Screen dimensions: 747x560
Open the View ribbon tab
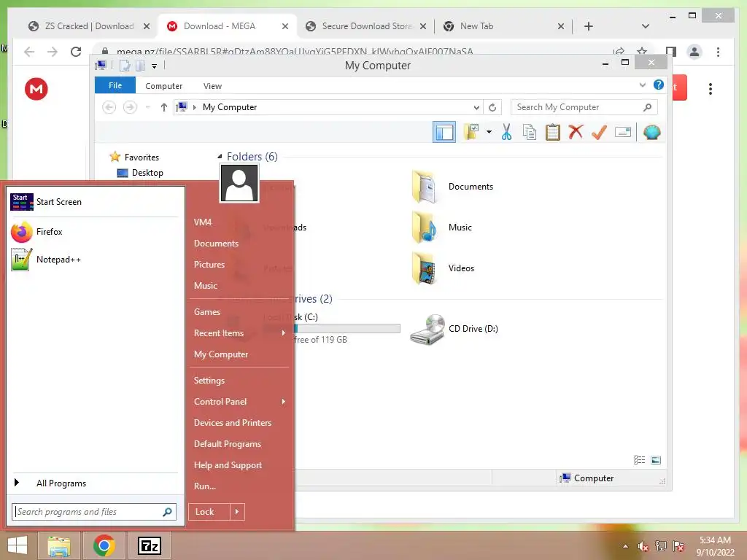tap(212, 86)
